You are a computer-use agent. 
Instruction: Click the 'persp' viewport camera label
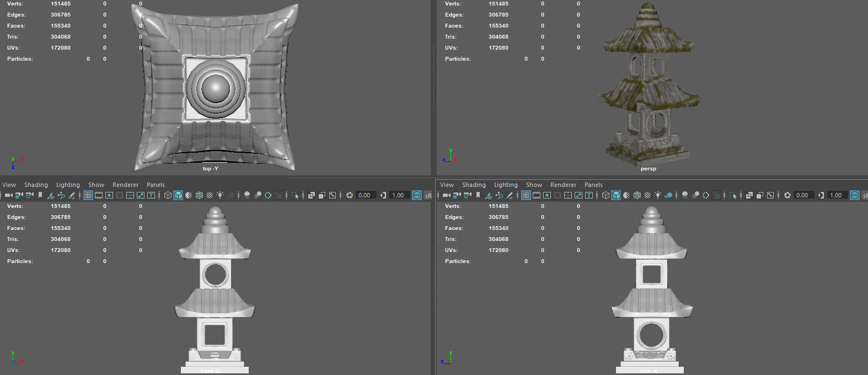pos(649,169)
